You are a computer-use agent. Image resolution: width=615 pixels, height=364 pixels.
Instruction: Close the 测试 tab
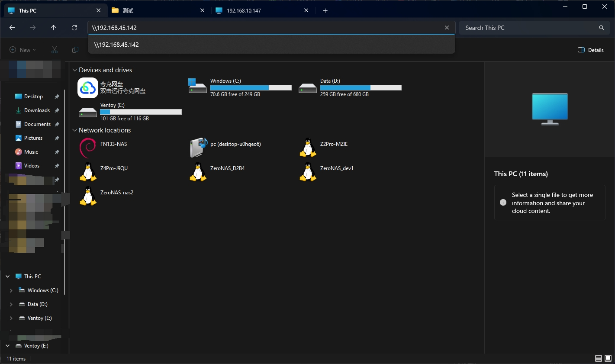202,10
